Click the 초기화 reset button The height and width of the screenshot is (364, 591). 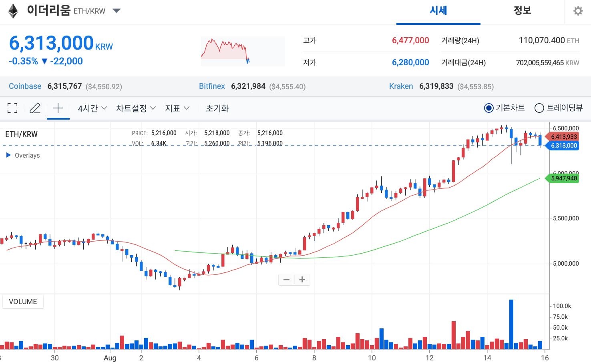(217, 108)
